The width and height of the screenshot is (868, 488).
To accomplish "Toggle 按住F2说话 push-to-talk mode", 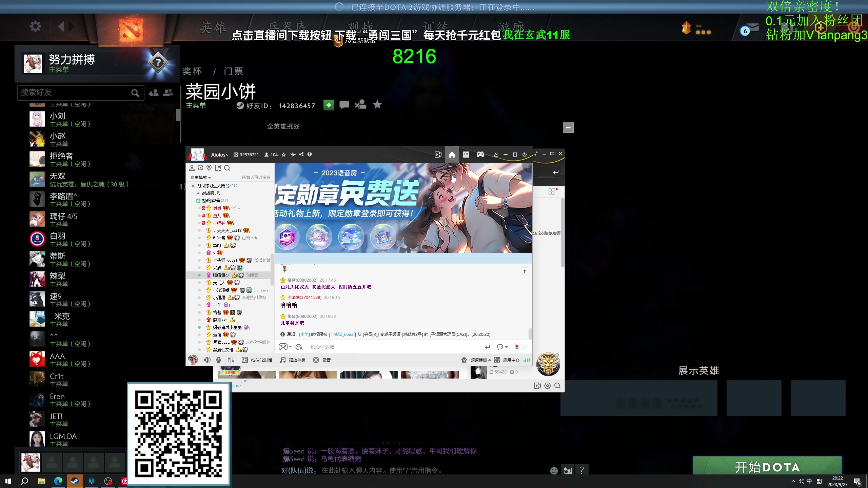I will coord(257,360).
